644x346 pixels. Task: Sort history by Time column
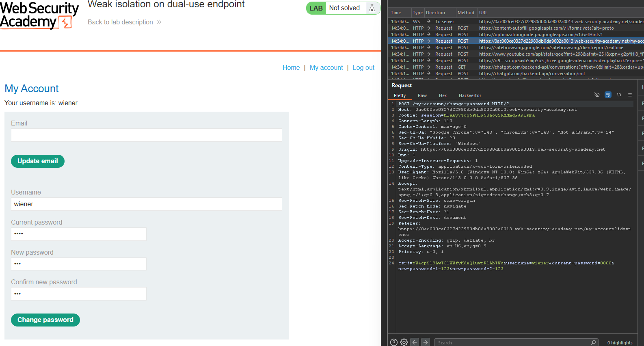pyautogui.click(x=400, y=13)
